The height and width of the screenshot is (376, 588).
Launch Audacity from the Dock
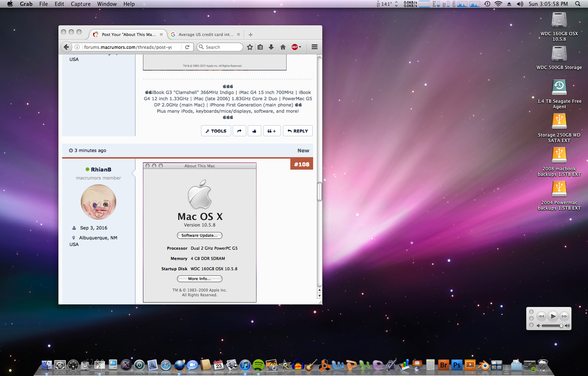click(x=298, y=365)
